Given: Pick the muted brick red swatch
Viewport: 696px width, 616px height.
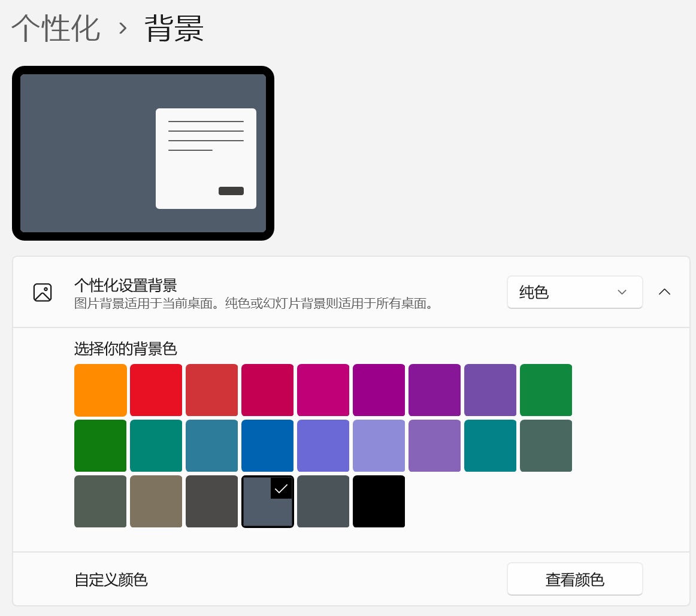Looking at the screenshot, I should [x=211, y=390].
